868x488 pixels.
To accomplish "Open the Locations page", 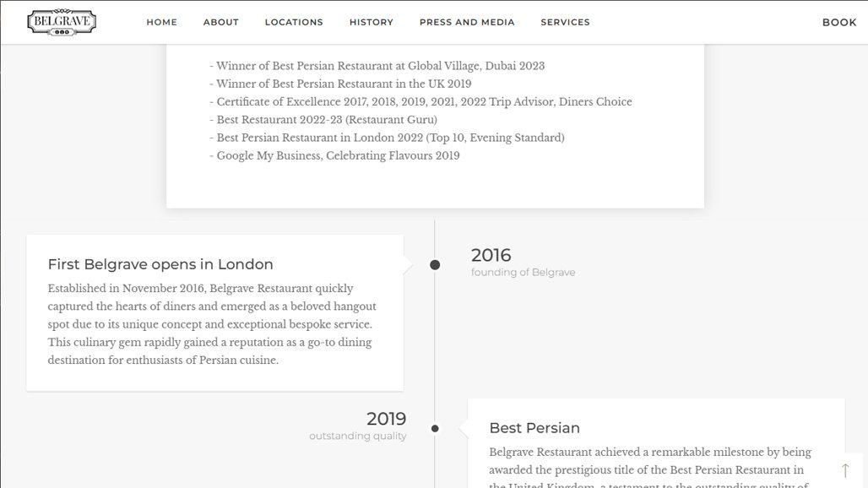I will point(294,22).
